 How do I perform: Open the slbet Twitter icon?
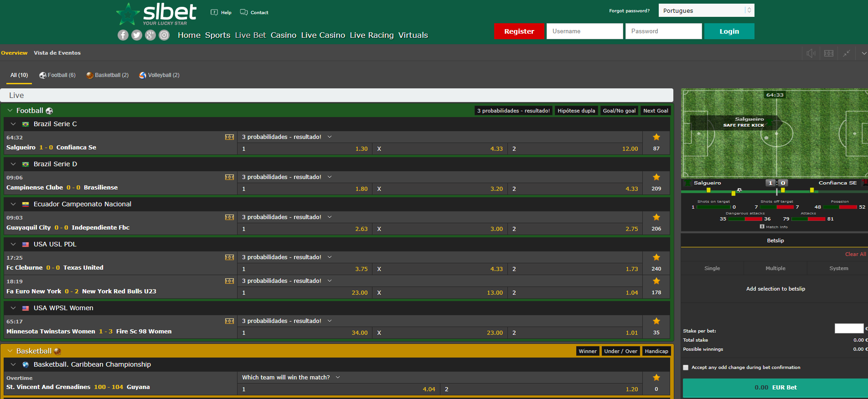pos(137,35)
